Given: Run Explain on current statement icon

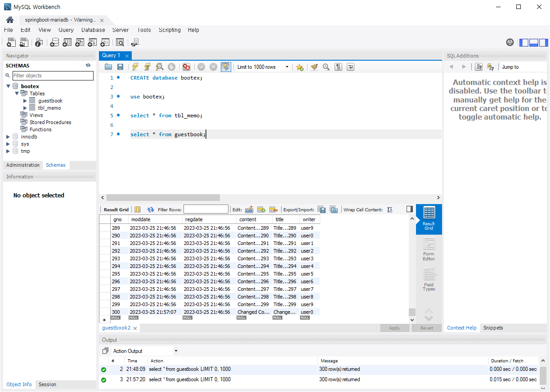Looking at the screenshot, I should tap(159, 67).
